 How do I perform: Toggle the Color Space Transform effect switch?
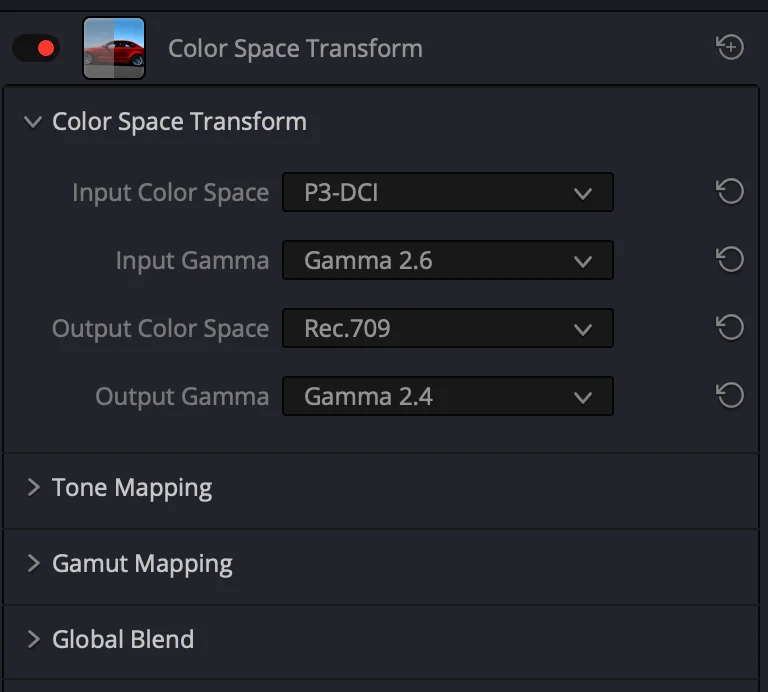pos(36,48)
